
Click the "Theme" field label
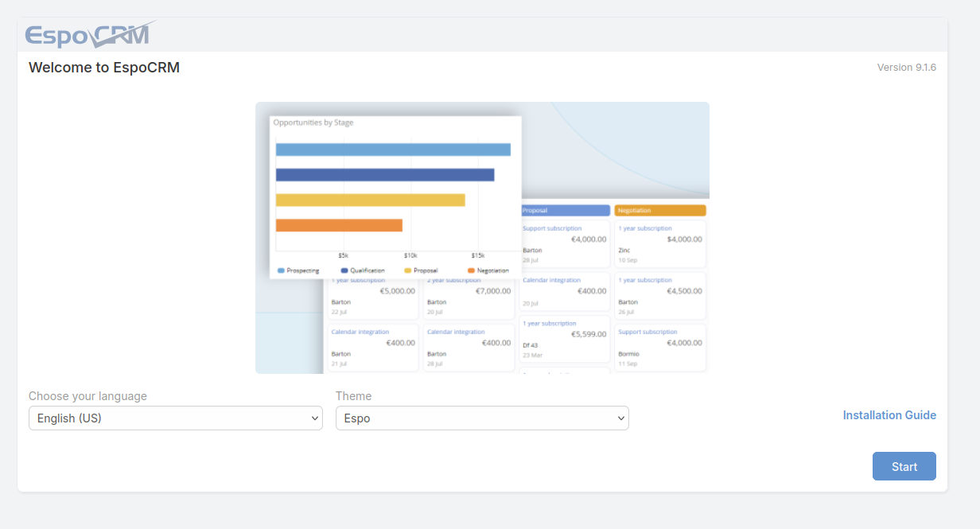(353, 396)
